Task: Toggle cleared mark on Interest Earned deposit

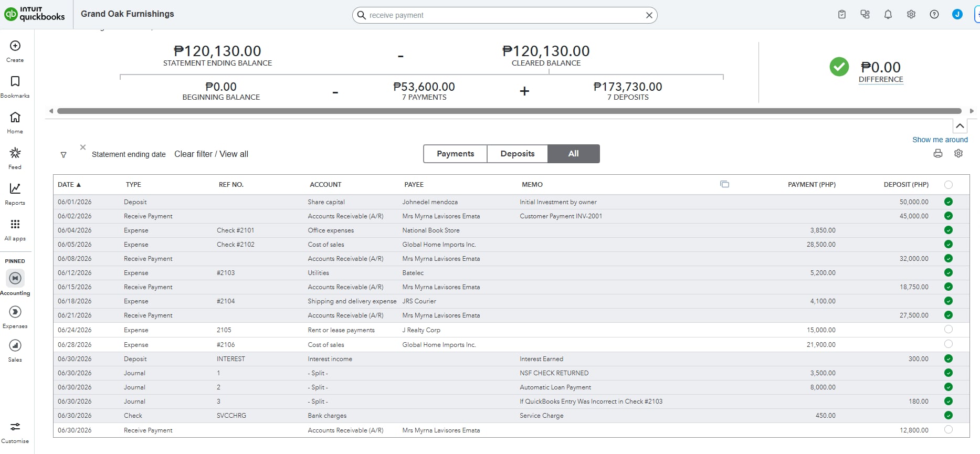Action: tap(948, 358)
